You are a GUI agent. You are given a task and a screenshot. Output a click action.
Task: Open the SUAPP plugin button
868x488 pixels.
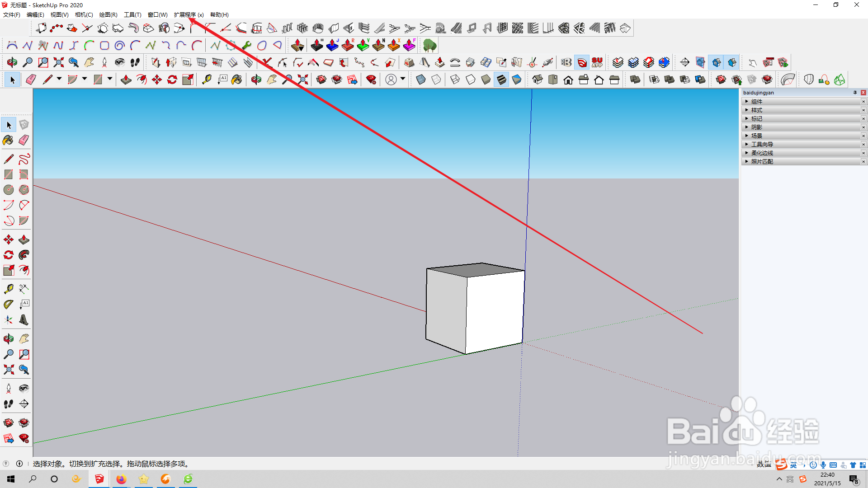pyautogui.click(x=597, y=62)
